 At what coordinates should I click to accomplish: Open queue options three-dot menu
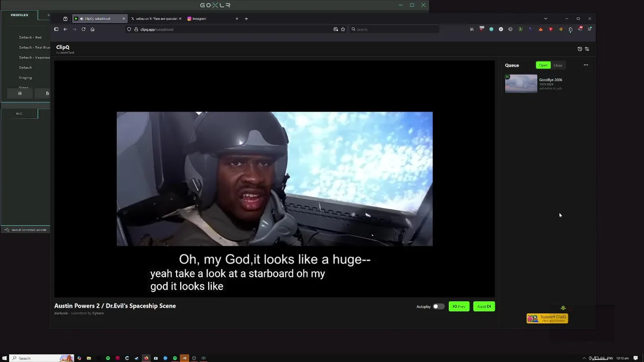tap(586, 65)
